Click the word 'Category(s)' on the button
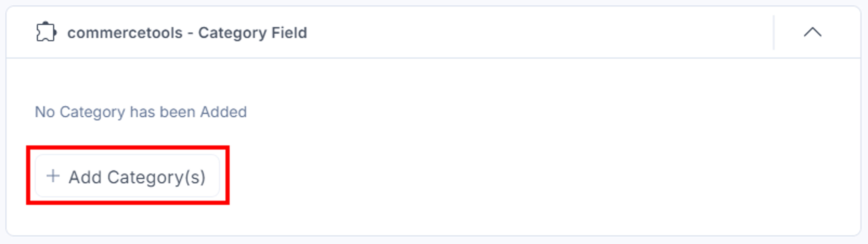 tap(156, 177)
